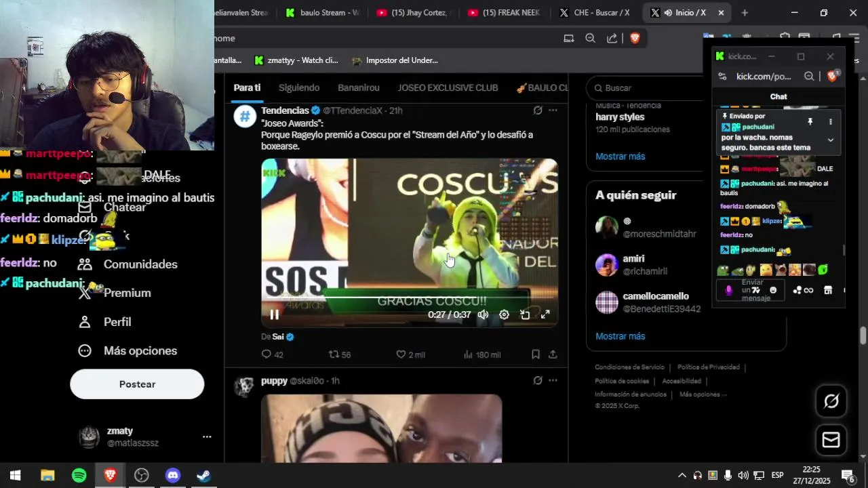Open Grok icon on Tendencias post
The image size is (868, 488).
point(538,110)
